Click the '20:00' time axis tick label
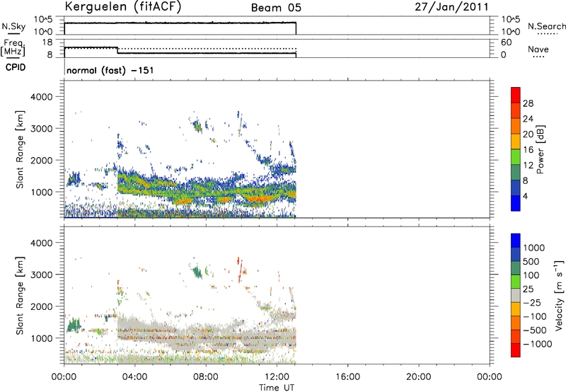 (x=419, y=377)
